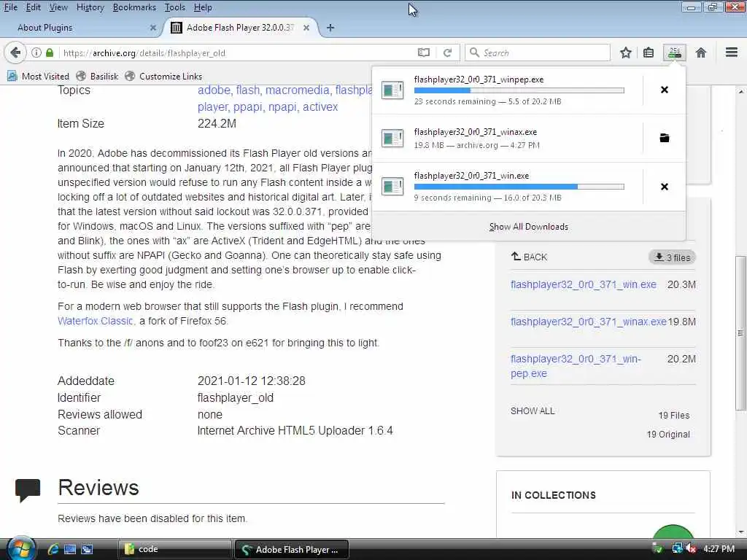Toggle the downloads panel toolbar button
Image resolution: width=747 pixels, height=560 pixels.
[x=675, y=52]
